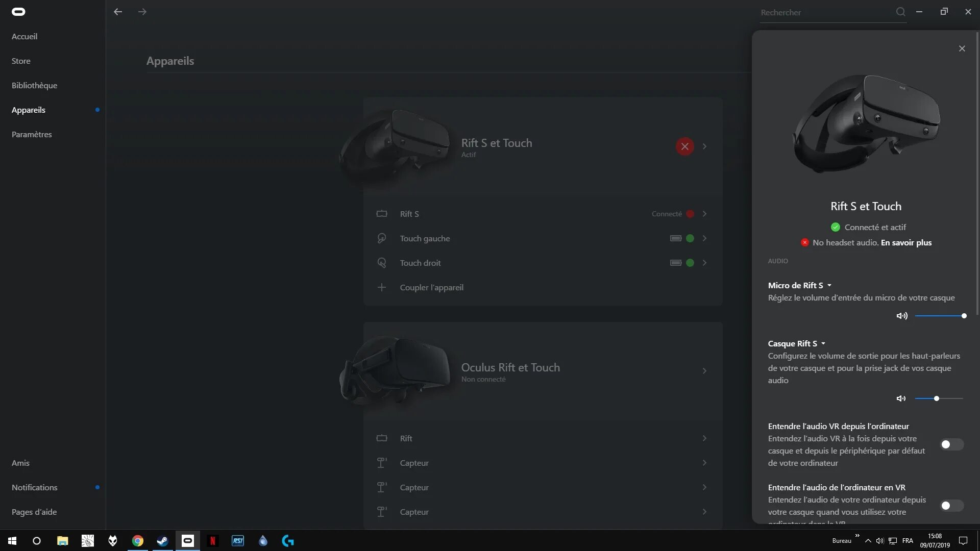Screen dimensions: 980x551
Task: Adjust the Micro de Rift S volume slider
Action: point(940,316)
